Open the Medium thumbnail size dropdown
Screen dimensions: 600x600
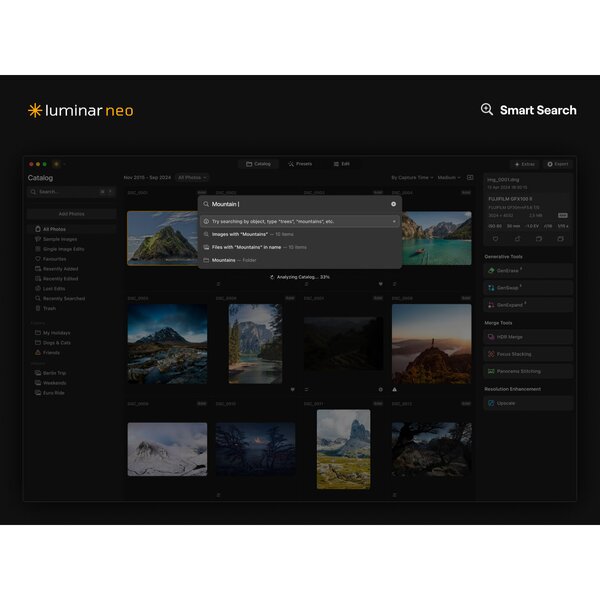449,178
